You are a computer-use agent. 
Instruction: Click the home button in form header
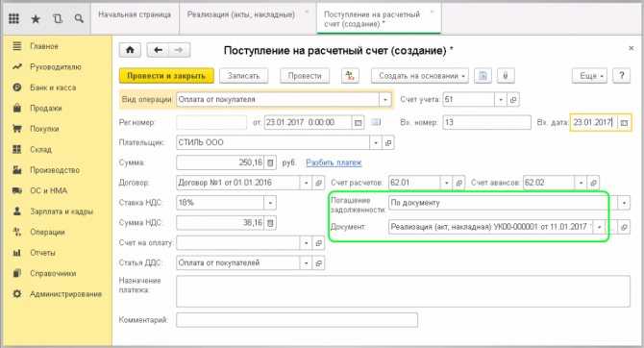[x=130, y=50]
